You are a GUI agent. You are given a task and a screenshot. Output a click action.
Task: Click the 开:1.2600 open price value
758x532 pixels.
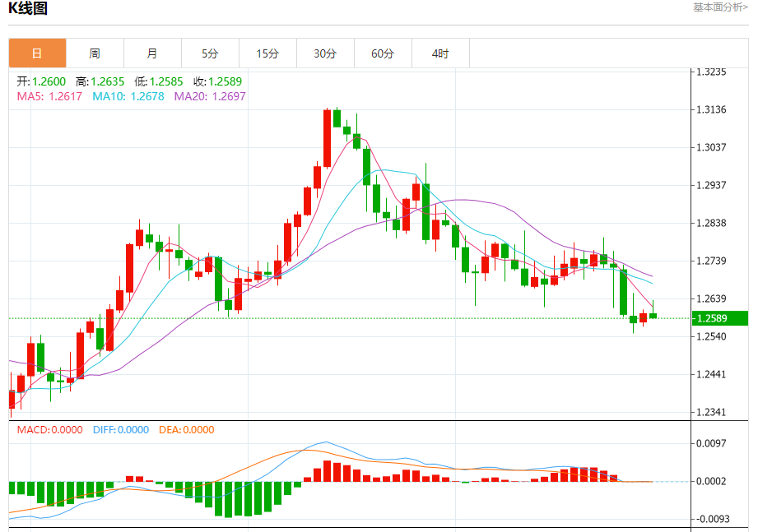42,81
